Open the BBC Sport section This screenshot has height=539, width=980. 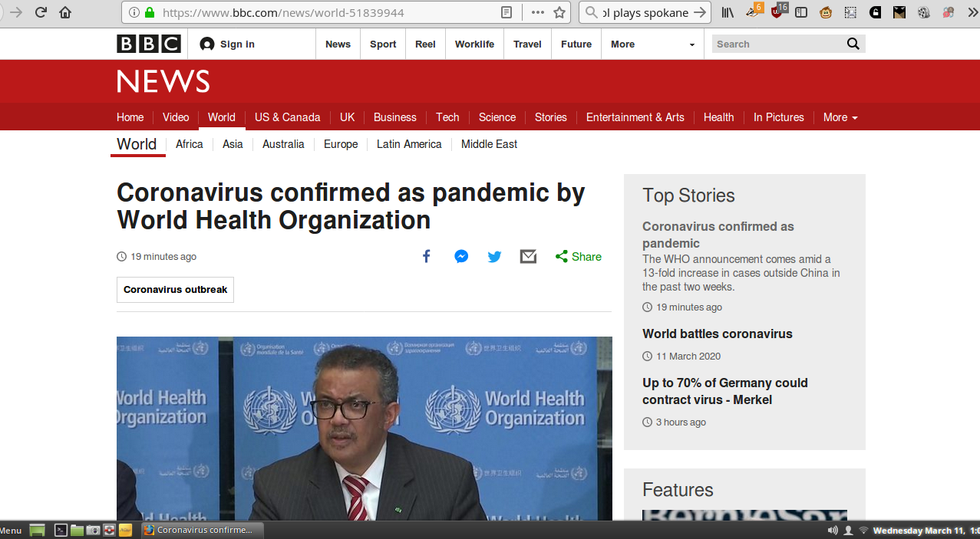coord(383,44)
